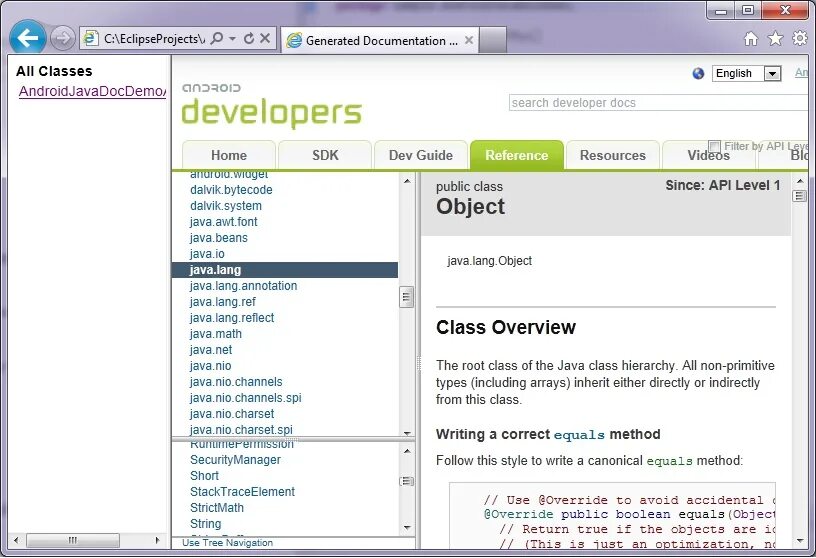816x558 pixels.
Task: Open the StrictMath class
Action: coord(216,508)
